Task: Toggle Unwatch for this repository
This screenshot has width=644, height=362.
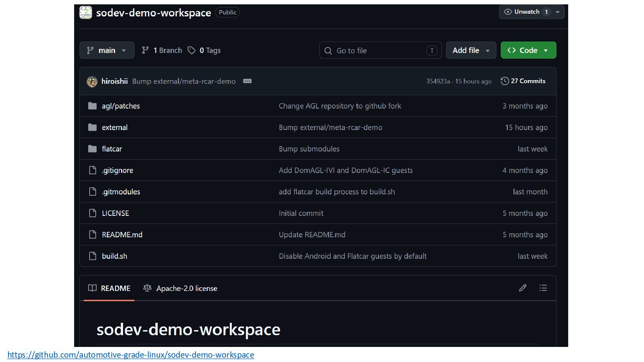Action: [x=526, y=12]
